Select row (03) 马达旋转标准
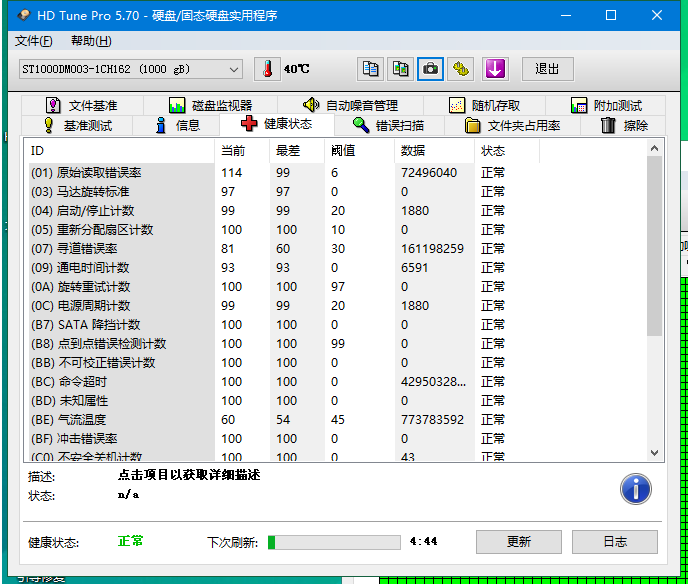Screen dimensions: 688x584 [284, 192]
